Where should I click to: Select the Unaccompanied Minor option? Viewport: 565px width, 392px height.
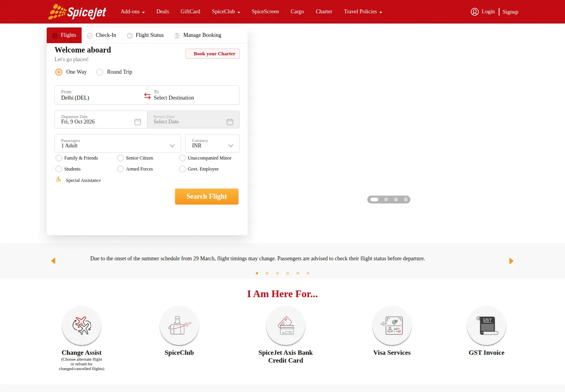click(182, 158)
